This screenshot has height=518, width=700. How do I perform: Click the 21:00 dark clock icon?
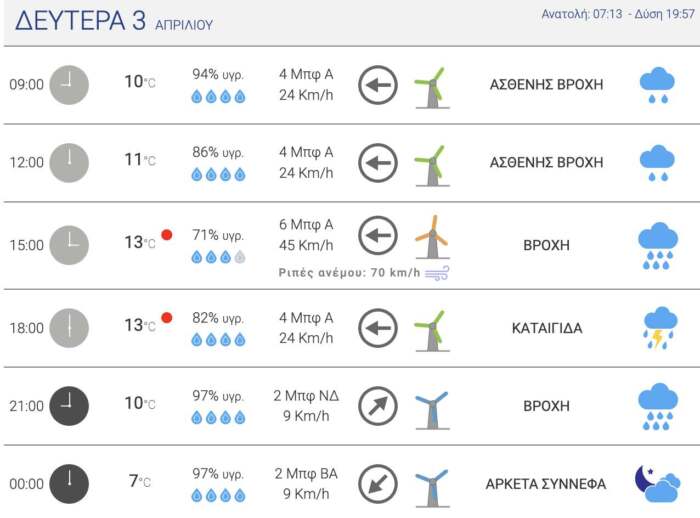(69, 406)
